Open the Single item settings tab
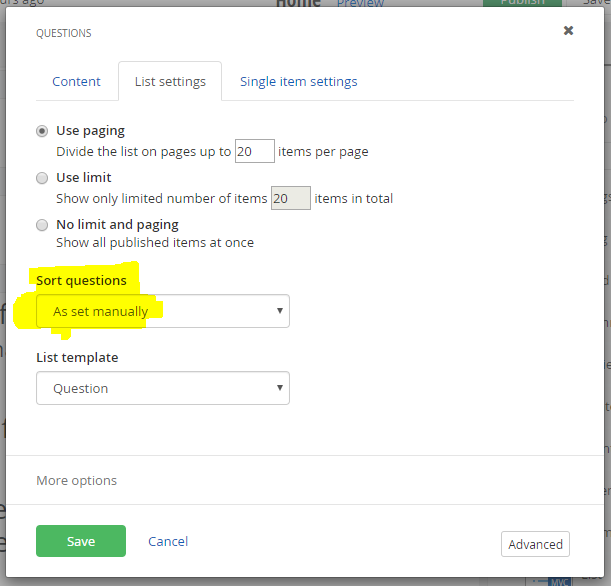 298,81
